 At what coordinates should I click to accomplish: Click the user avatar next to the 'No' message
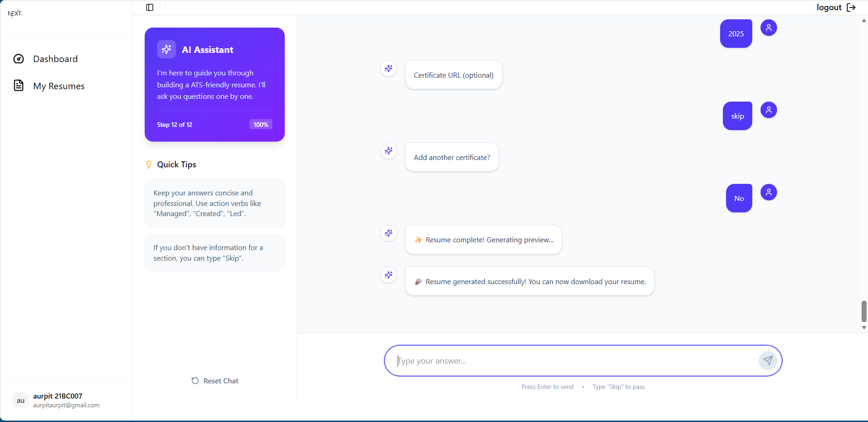(x=769, y=192)
